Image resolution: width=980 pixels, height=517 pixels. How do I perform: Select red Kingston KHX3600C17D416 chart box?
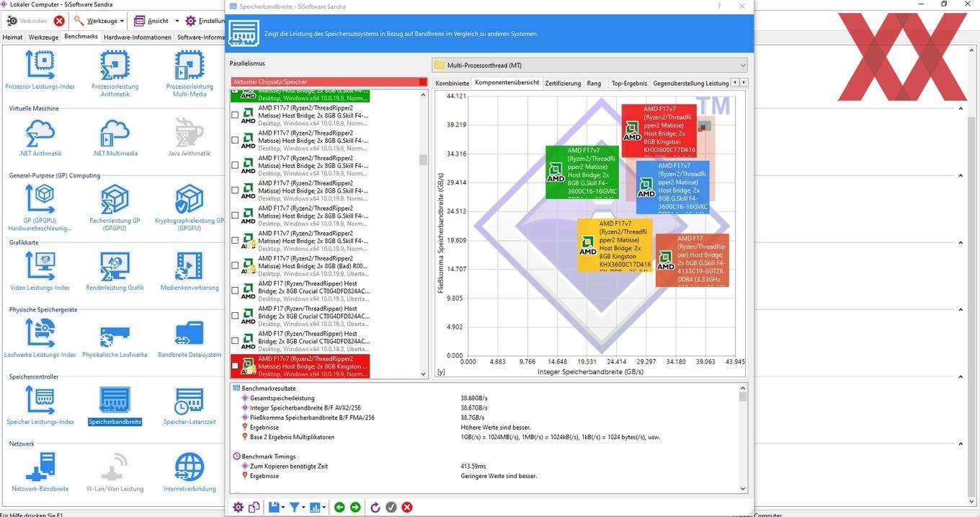tap(659, 131)
